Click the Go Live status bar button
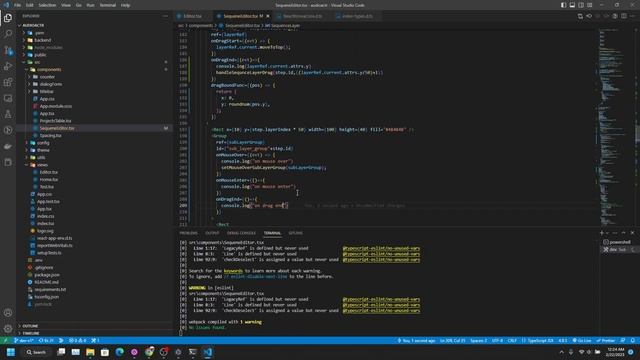The width and height of the screenshot is (640, 360). (582, 340)
